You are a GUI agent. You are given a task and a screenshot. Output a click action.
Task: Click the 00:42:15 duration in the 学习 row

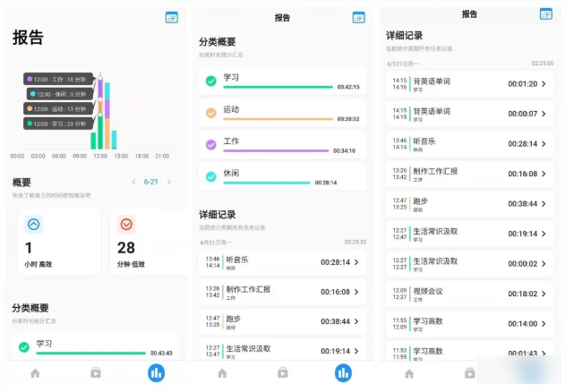pos(348,87)
